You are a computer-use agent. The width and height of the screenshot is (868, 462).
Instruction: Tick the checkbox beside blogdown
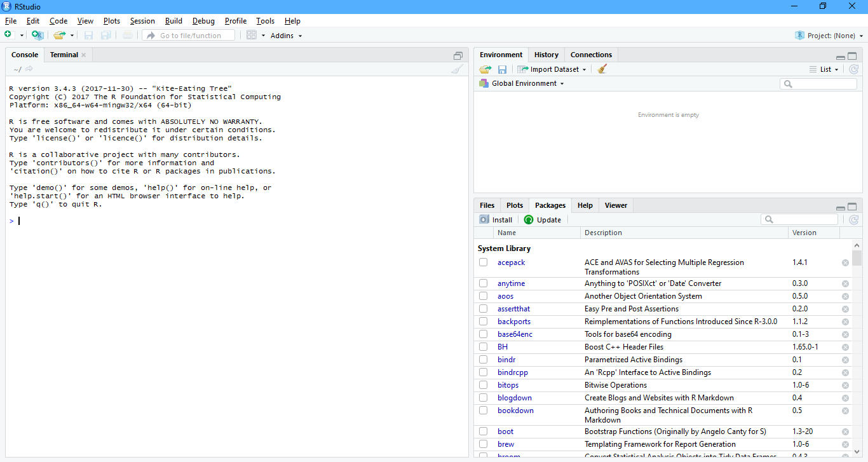click(x=484, y=398)
